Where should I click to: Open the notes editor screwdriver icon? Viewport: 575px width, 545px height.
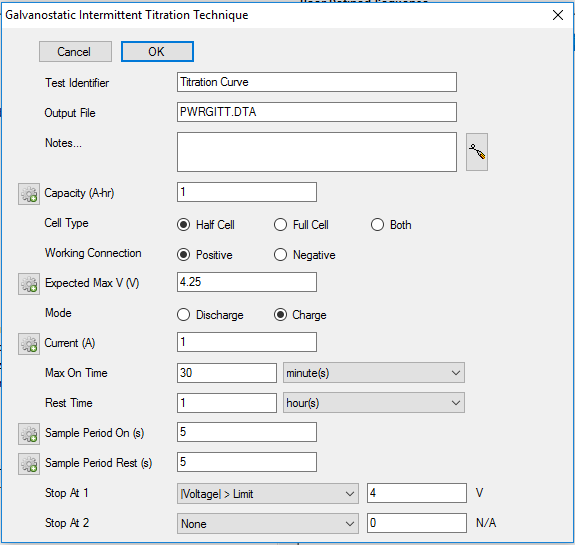click(x=477, y=152)
